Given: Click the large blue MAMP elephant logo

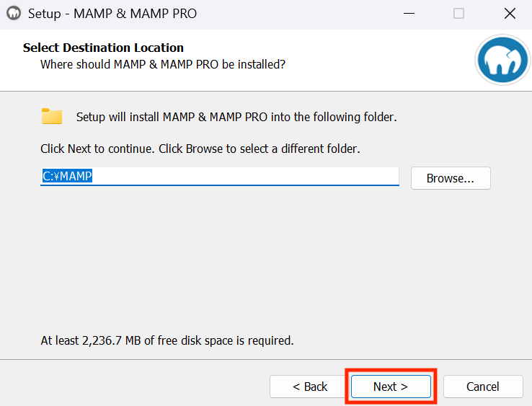Looking at the screenshot, I should coord(502,60).
